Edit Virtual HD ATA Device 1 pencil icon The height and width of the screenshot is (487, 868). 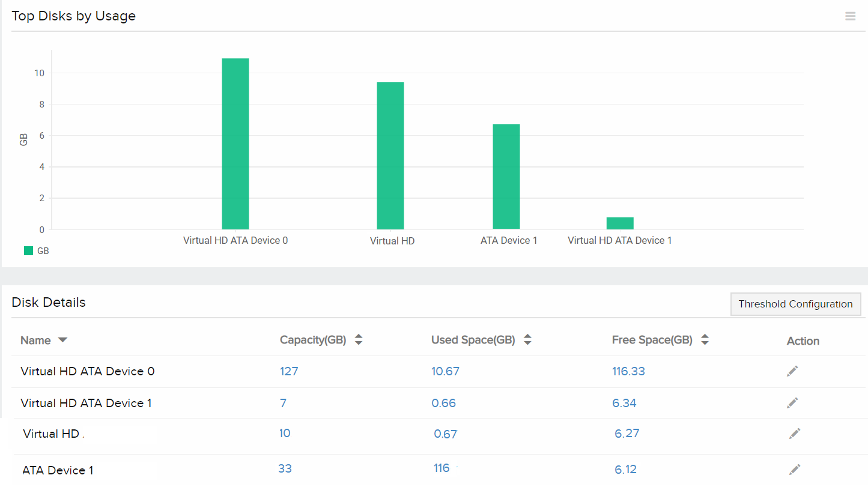coord(792,403)
